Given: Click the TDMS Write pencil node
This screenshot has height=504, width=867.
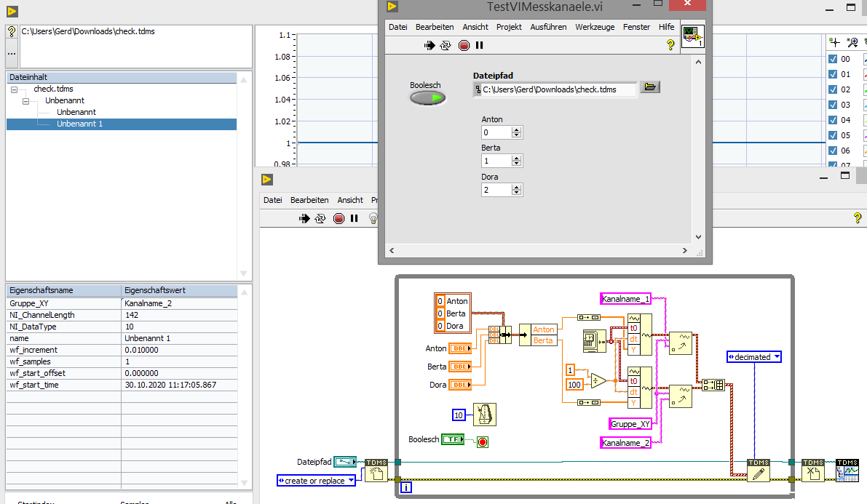Looking at the screenshot, I should point(758,471).
